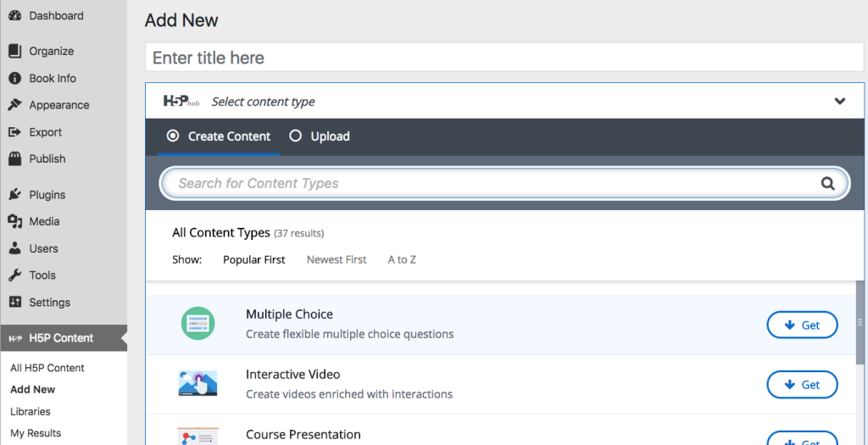Image resolution: width=868 pixels, height=445 pixels.
Task: Focus the Enter title here field
Action: [504, 58]
